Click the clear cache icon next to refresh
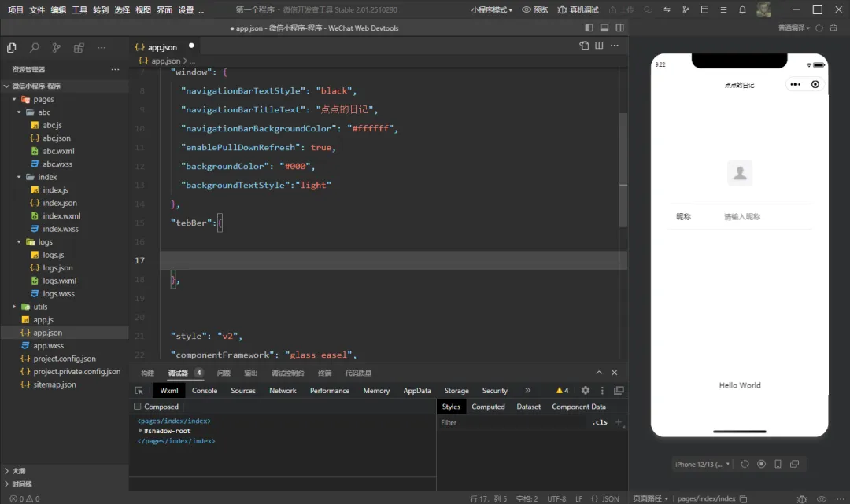Viewport: 850px width, 504px height. tap(833, 28)
